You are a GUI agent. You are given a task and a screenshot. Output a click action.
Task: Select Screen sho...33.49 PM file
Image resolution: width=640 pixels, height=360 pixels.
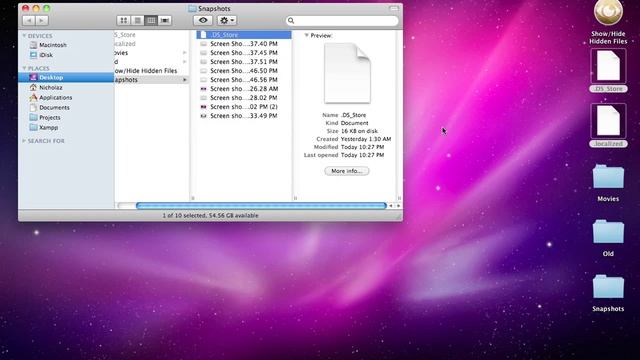click(x=244, y=116)
